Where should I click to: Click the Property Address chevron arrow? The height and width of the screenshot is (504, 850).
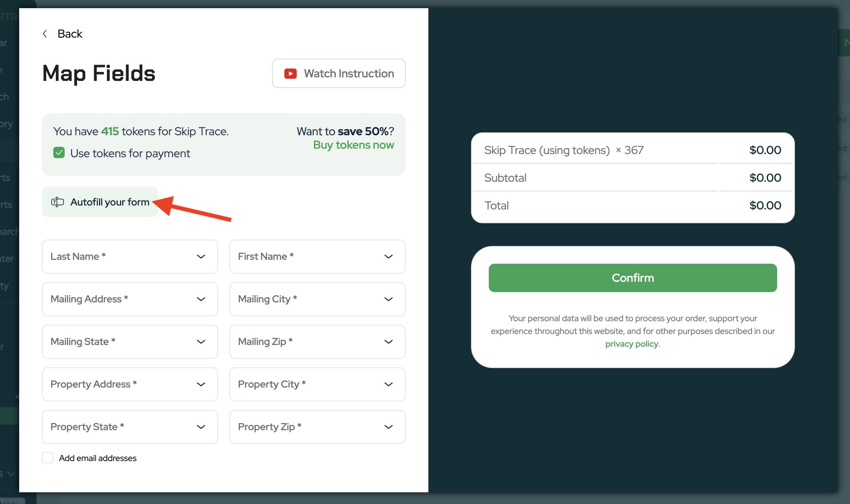pyautogui.click(x=201, y=384)
